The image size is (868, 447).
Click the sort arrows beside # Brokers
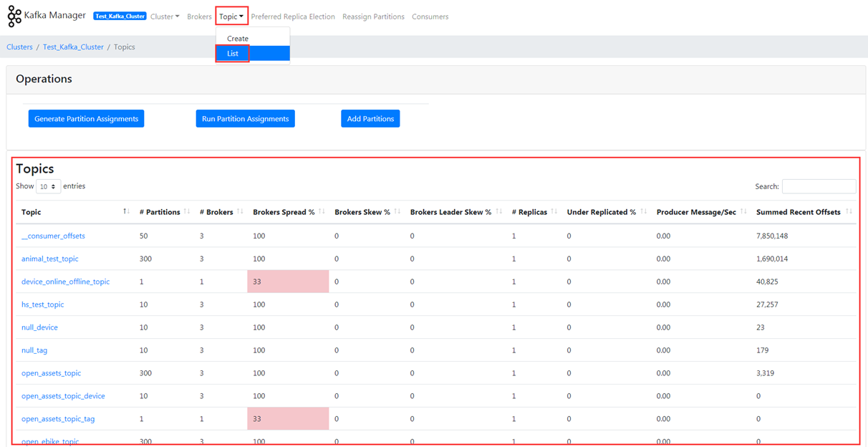pyautogui.click(x=240, y=212)
